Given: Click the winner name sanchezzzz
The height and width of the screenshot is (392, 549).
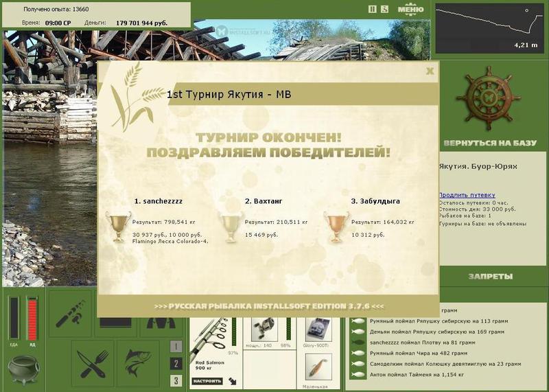Looking at the screenshot, I should tap(163, 201).
